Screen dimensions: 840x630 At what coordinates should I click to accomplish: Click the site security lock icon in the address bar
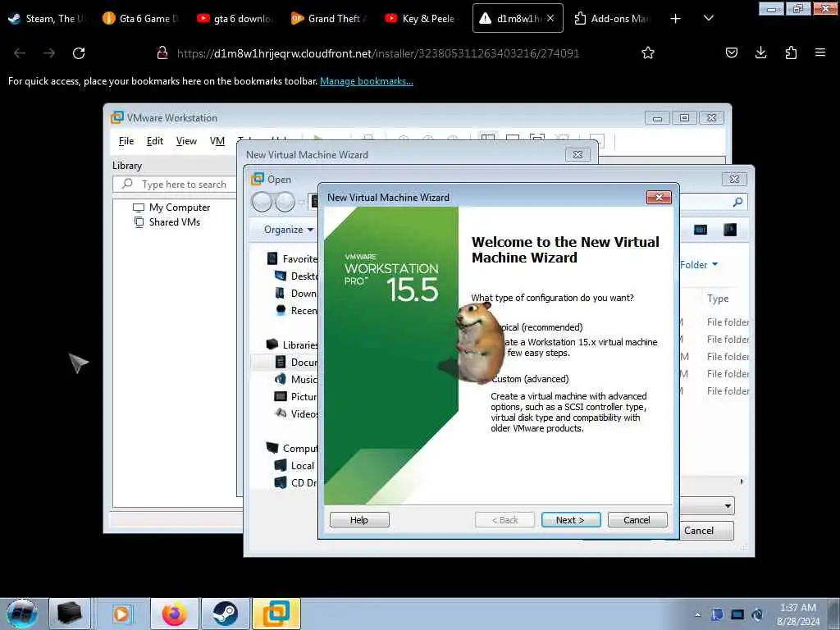(162, 52)
